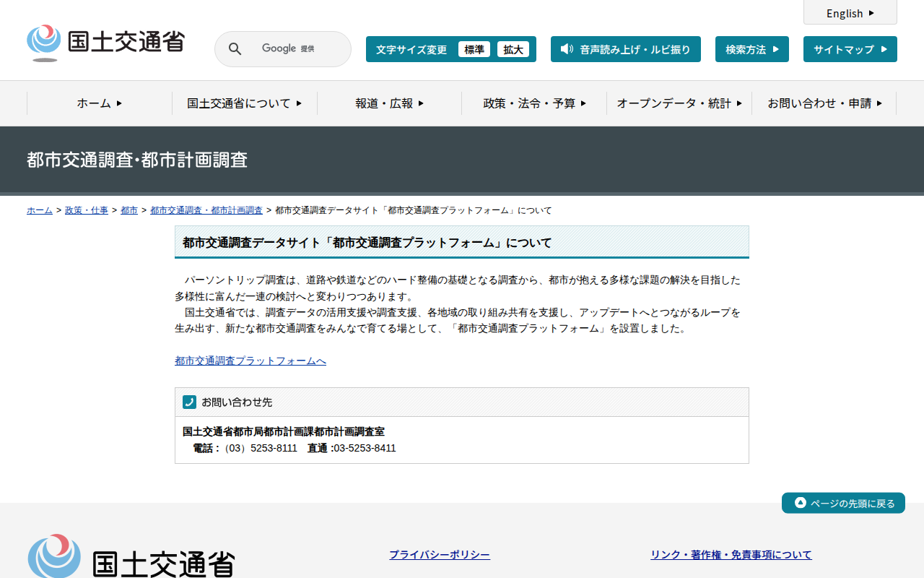Select the オープンデータ・統計 menu item
This screenshot has height=578, width=924.
tap(679, 103)
